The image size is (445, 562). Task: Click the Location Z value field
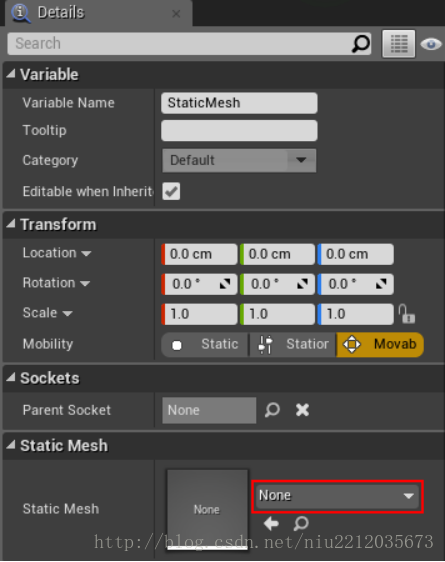coord(355,254)
